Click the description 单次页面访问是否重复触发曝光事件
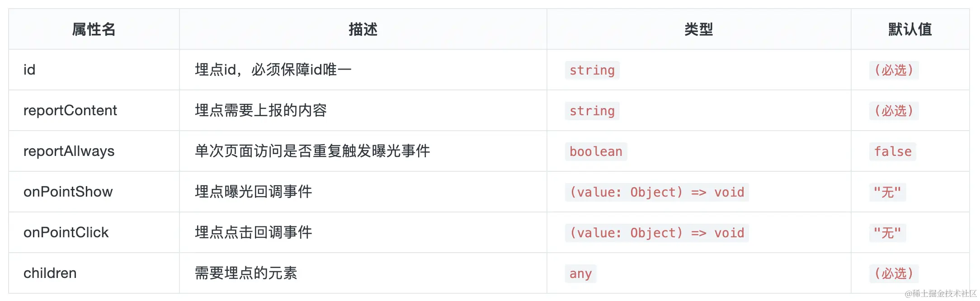 (312, 151)
